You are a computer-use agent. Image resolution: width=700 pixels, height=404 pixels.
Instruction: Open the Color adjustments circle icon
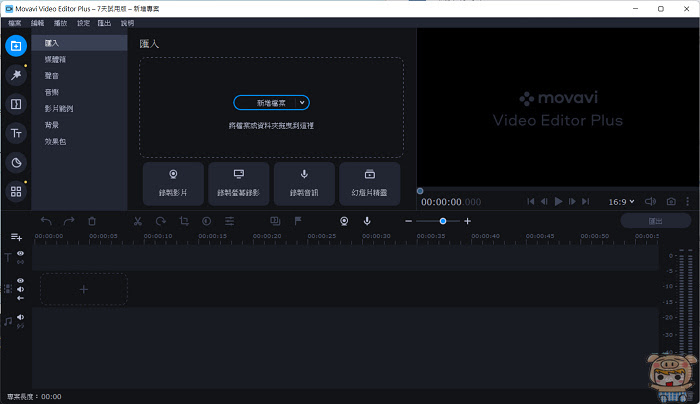point(207,221)
